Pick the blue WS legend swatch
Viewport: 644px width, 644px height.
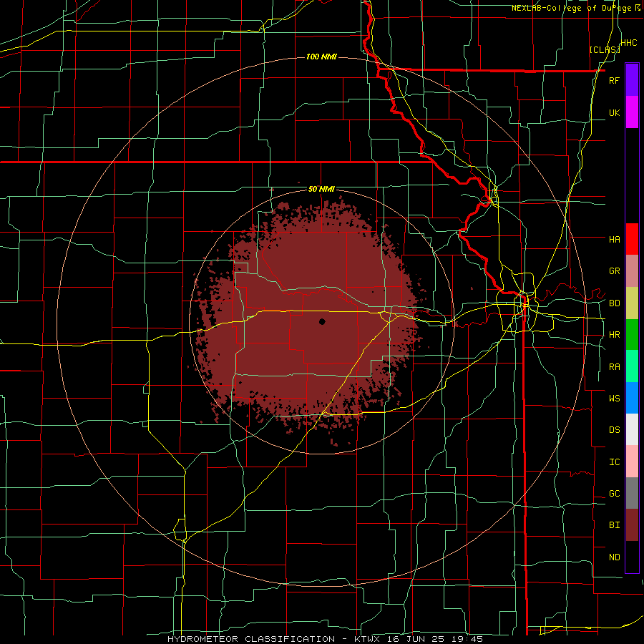632,398
